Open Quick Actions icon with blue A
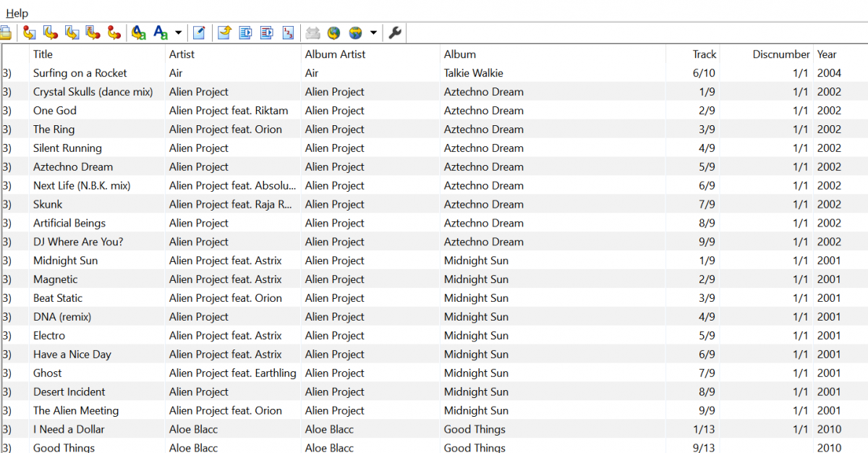This screenshot has width=868, height=453. pos(161,33)
